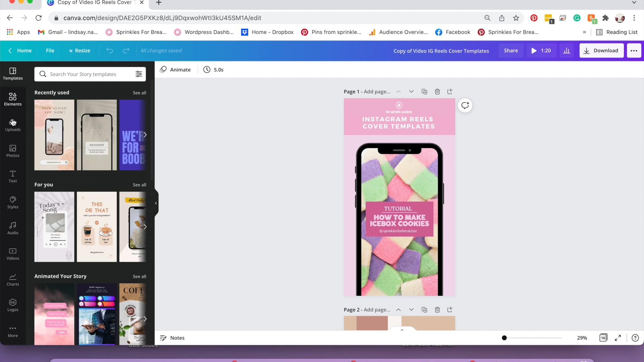Screen dimensions: 644x362
Task: Delete Page 1 with the trash icon
Action: pyautogui.click(x=437, y=92)
